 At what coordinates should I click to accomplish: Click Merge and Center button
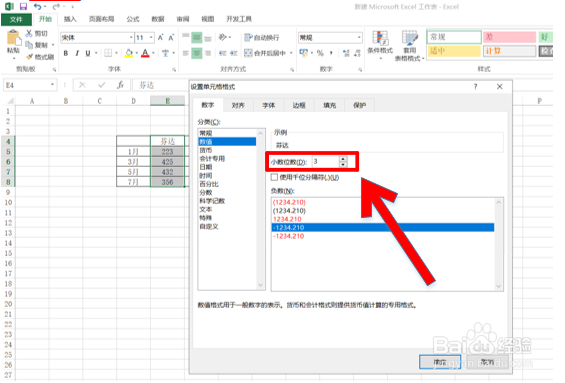click(265, 53)
